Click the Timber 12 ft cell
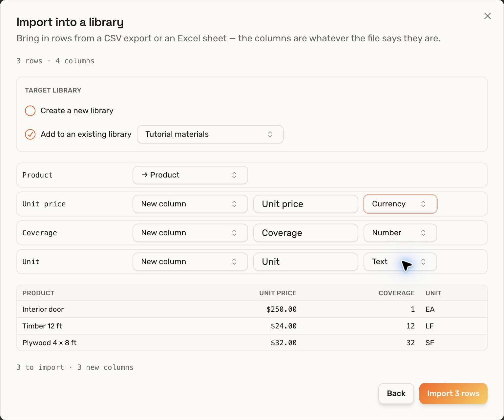Screen dimensions: 504x420 point(42,326)
